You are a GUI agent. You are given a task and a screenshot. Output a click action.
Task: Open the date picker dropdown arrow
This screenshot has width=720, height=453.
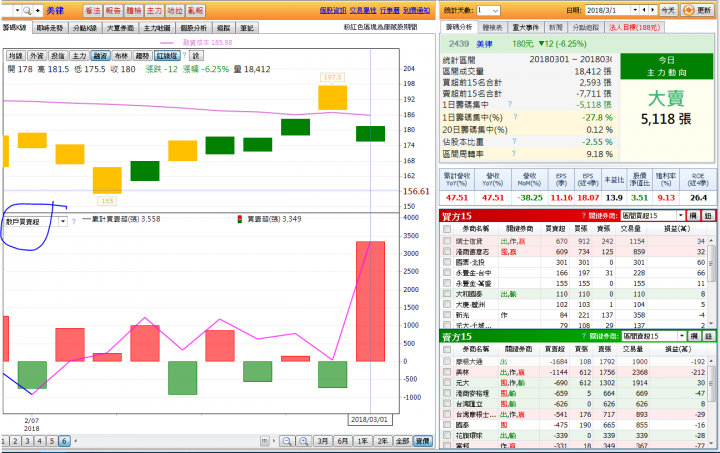(636, 10)
